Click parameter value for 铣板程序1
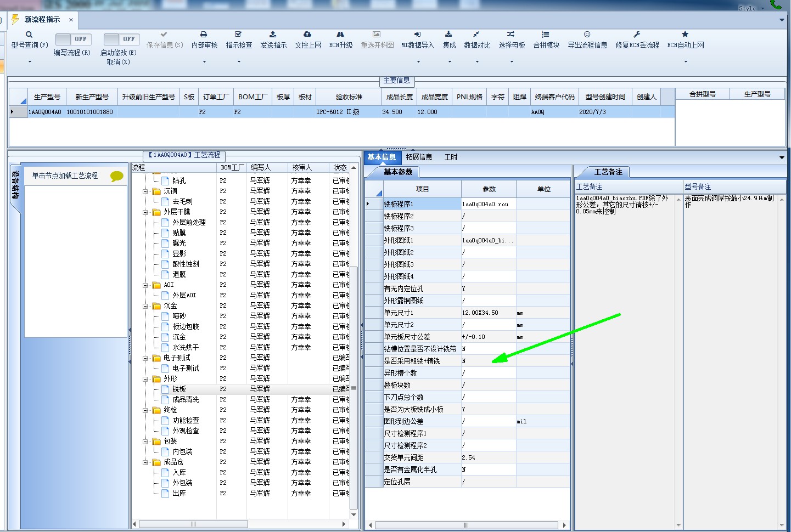 [x=489, y=205]
